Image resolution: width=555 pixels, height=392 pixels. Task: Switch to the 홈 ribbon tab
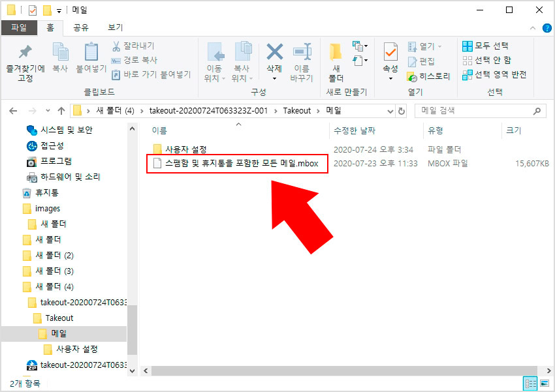click(x=50, y=27)
